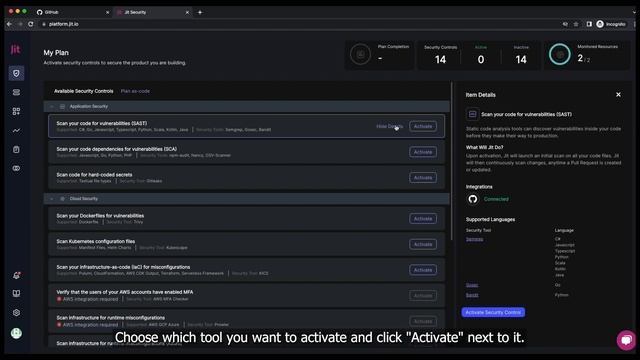Viewport: 640px width, 360px height.
Task: Click the user avatar in the sidebar
Action: (16, 333)
